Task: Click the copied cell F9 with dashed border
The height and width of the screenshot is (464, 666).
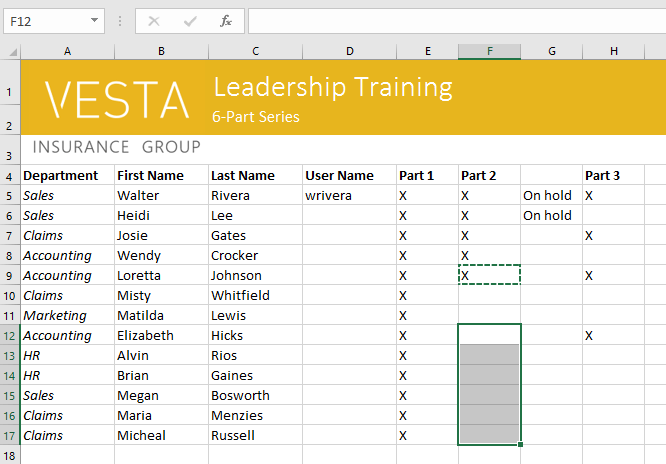Action: tap(489, 275)
